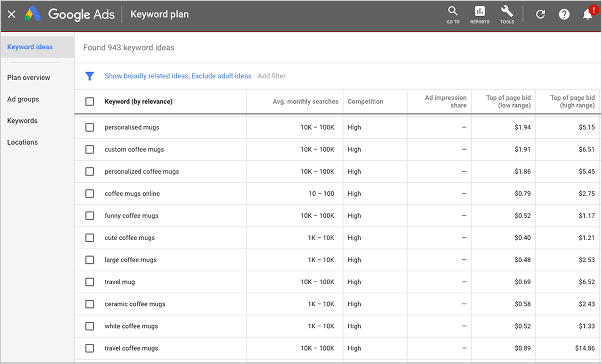Image resolution: width=602 pixels, height=364 pixels.
Task: Click the blue filter funnel icon
Action: [90, 76]
